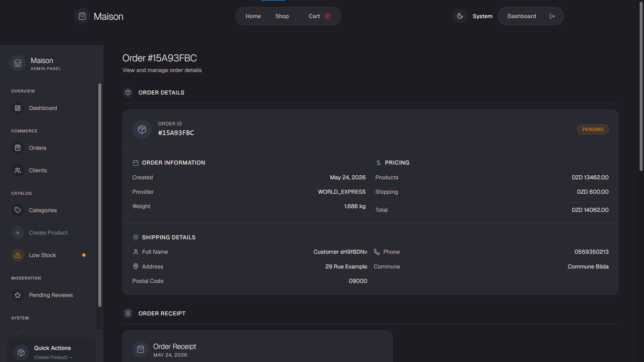Click the sidebar scrollbar thumb
This screenshot has height=362, width=644.
tap(100, 195)
